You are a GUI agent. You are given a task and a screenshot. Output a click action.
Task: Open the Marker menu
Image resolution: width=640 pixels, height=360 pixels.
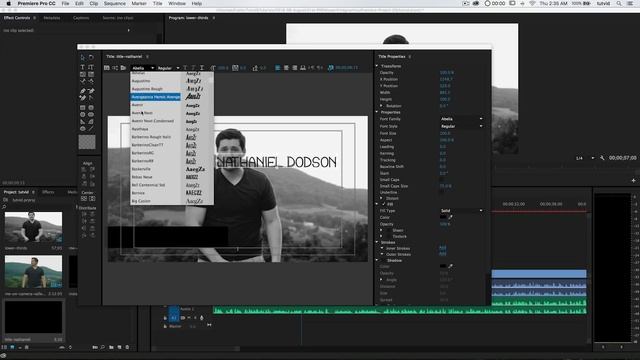click(139, 3)
